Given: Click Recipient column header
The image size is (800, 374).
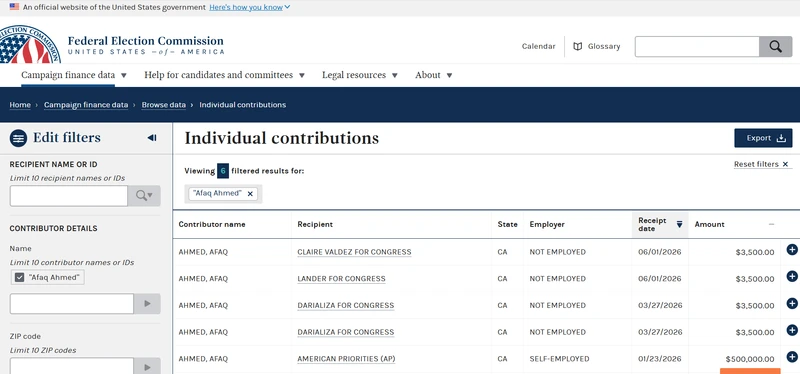Looking at the screenshot, I should click(315, 225).
